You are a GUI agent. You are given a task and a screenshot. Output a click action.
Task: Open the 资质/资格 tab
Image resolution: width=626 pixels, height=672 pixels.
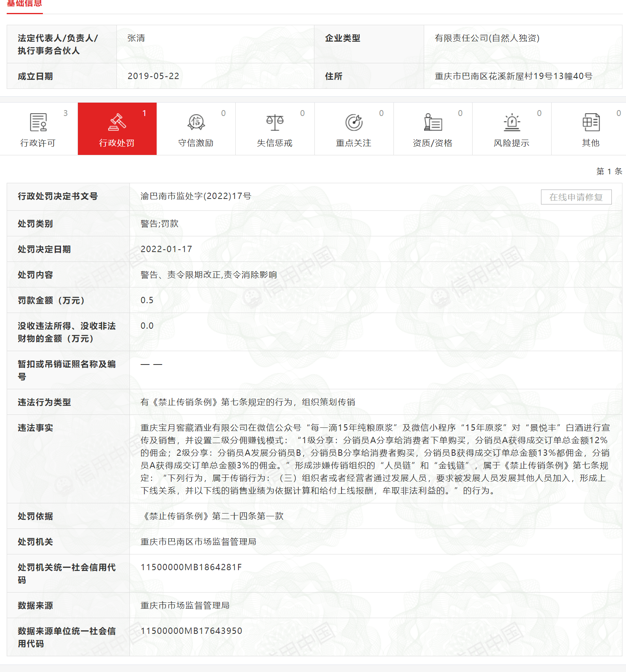coord(433,129)
